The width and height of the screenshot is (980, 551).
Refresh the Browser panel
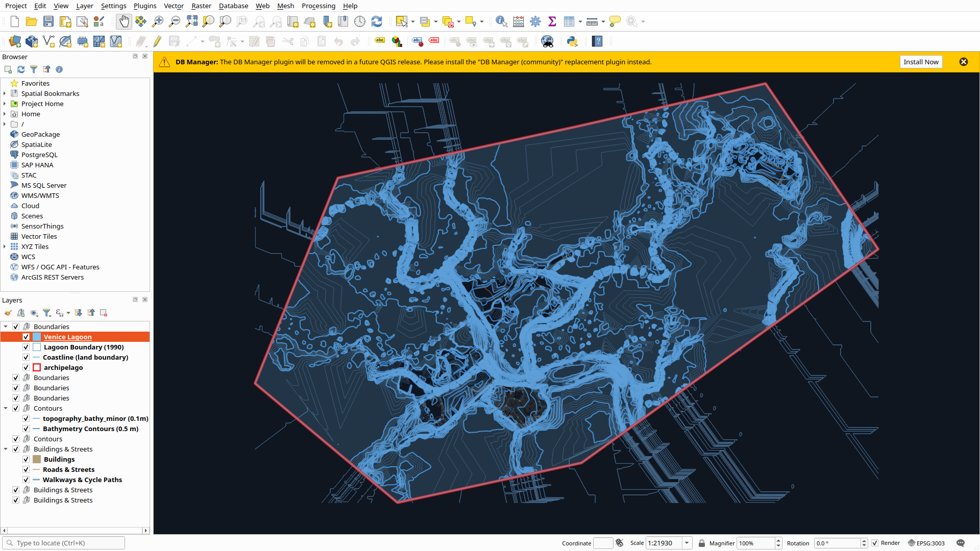(x=21, y=69)
